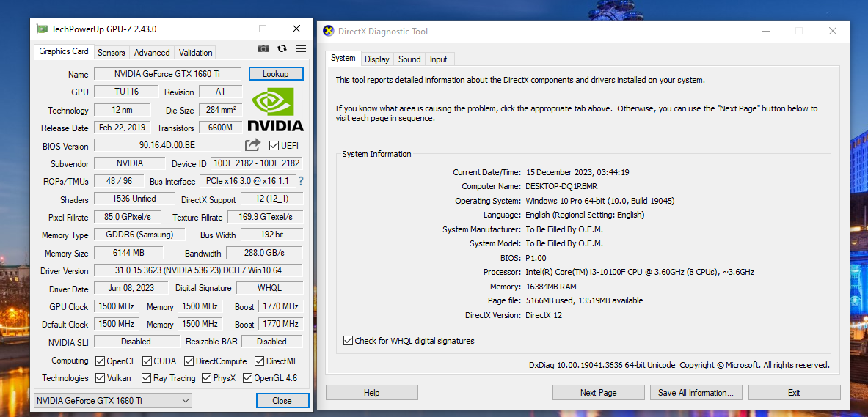Switch to the Advanced tab in GPU-Z
Viewport: 868px width, 417px height.
coord(152,53)
